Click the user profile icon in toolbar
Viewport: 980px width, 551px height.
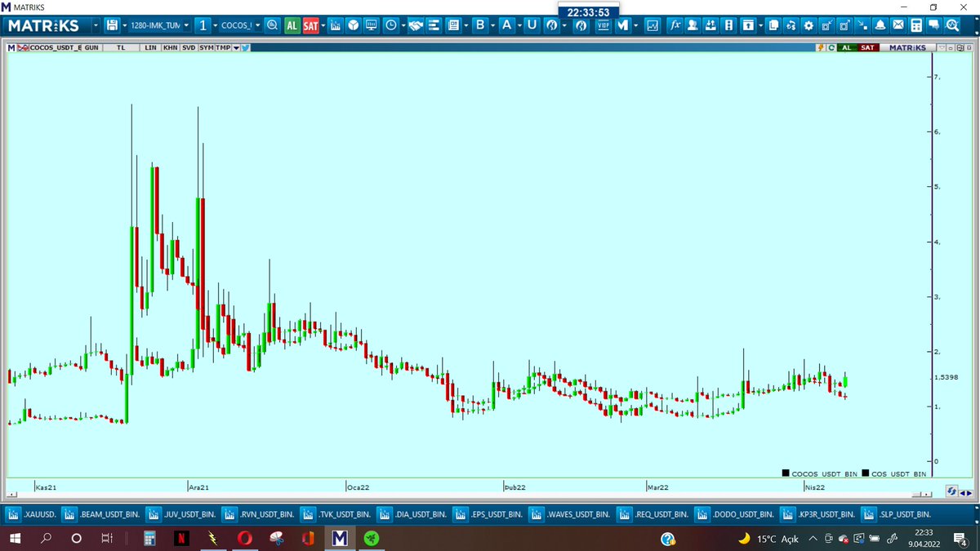pos(691,25)
